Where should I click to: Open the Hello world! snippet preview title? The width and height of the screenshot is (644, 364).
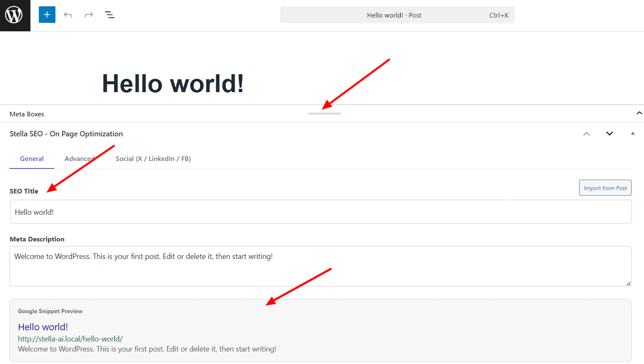pyautogui.click(x=43, y=327)
